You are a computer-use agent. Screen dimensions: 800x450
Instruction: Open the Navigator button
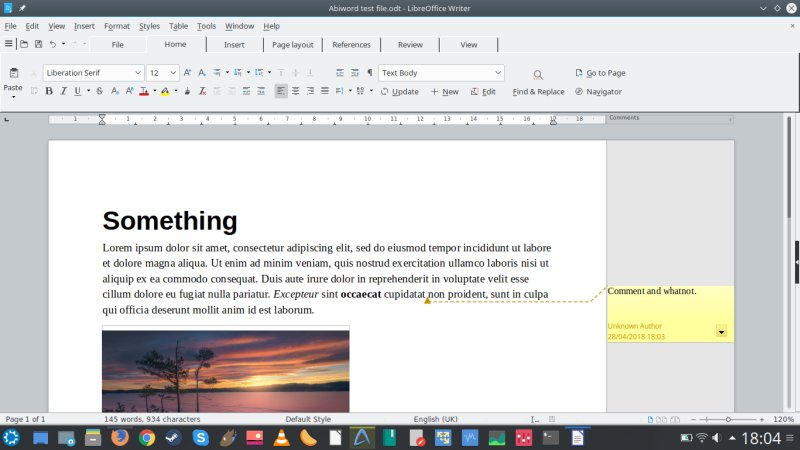pos(598,91)
